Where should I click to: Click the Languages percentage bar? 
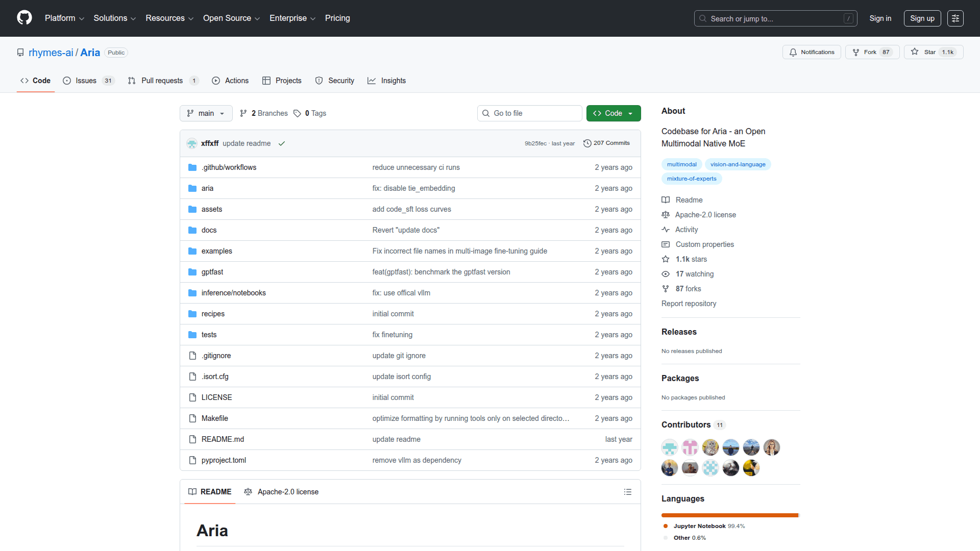click(x=730, y=515)
